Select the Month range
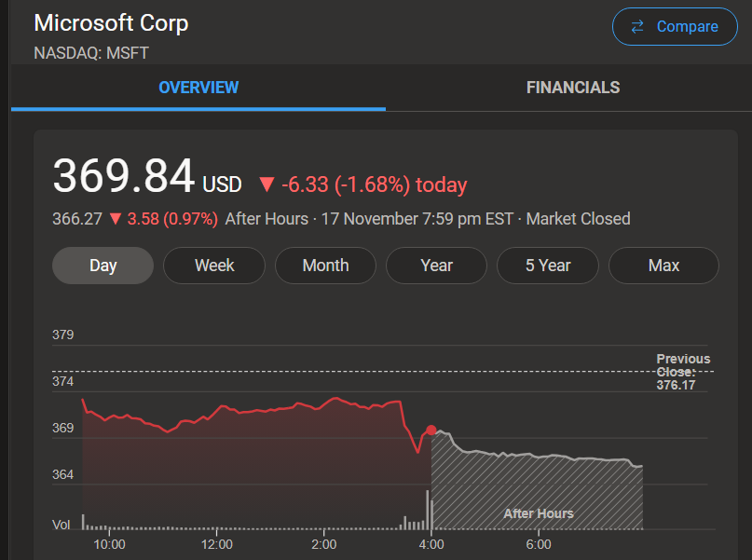The height and width of the screenshot is (560, 752). (x=325, y=266)
